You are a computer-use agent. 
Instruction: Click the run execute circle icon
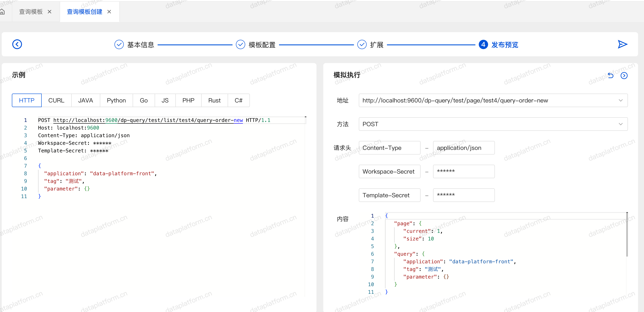[624, 75]
